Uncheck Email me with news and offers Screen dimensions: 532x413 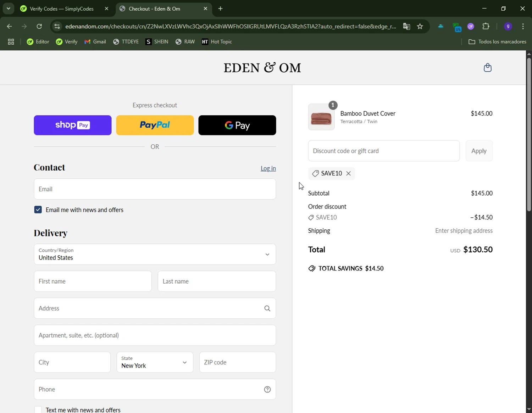[x=38, y=210]
